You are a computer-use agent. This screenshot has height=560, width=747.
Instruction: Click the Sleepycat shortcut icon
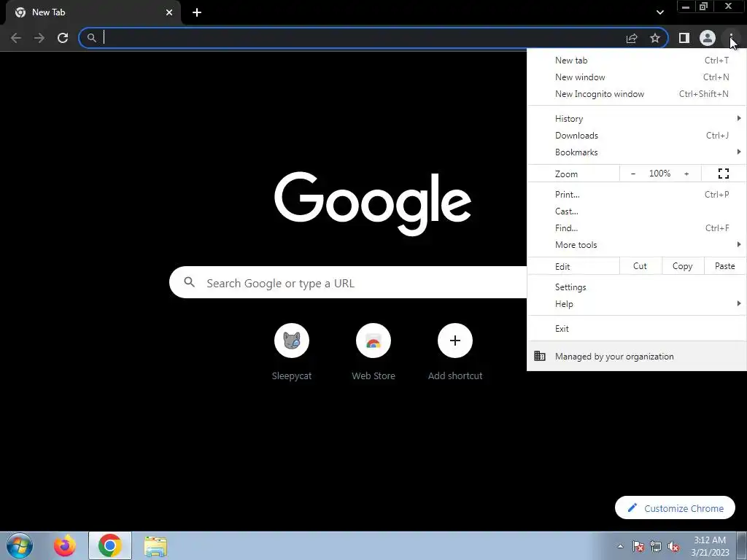(x=292, y=341)
